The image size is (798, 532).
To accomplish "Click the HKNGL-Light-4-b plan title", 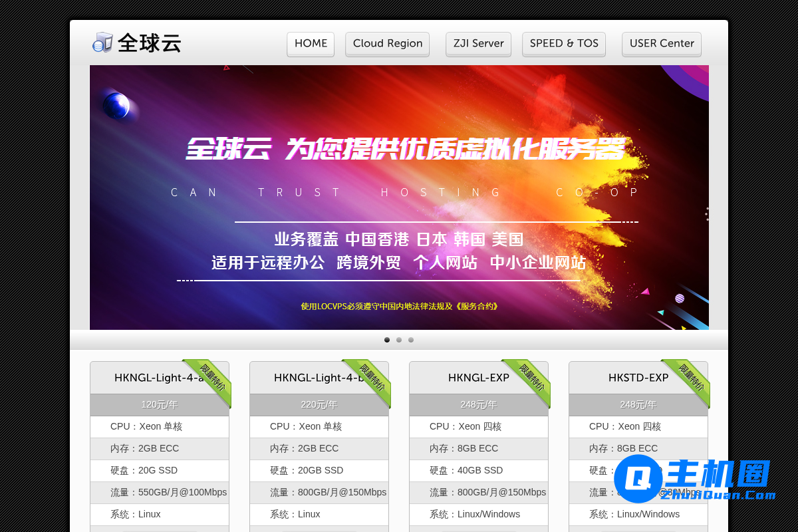I will pos(319,378).
